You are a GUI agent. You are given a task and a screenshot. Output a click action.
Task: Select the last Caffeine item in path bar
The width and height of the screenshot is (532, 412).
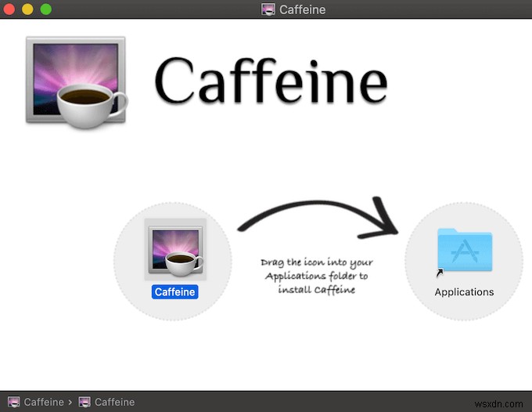(x=106, y=402)
